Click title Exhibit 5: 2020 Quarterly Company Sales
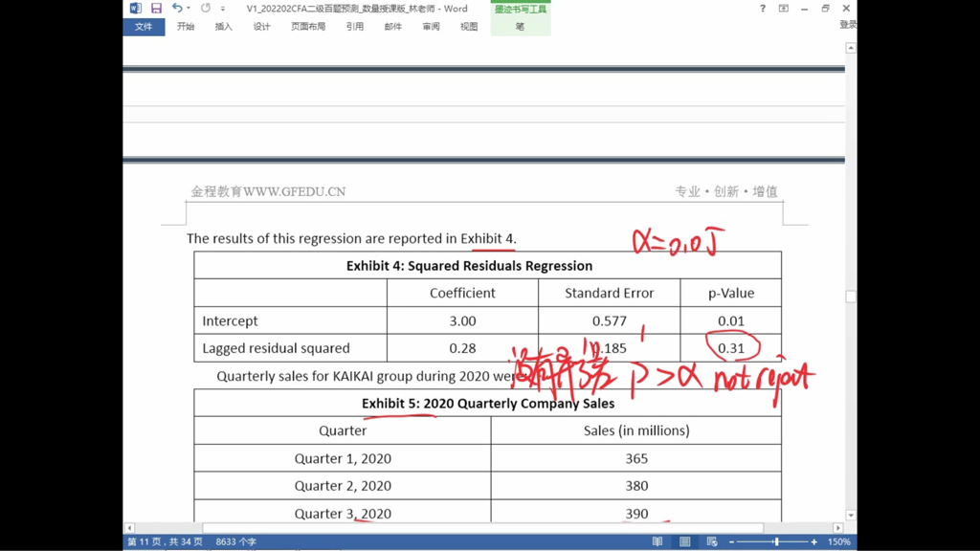The image size is (980, 551). pyautogui.click(x=488, y=403)
